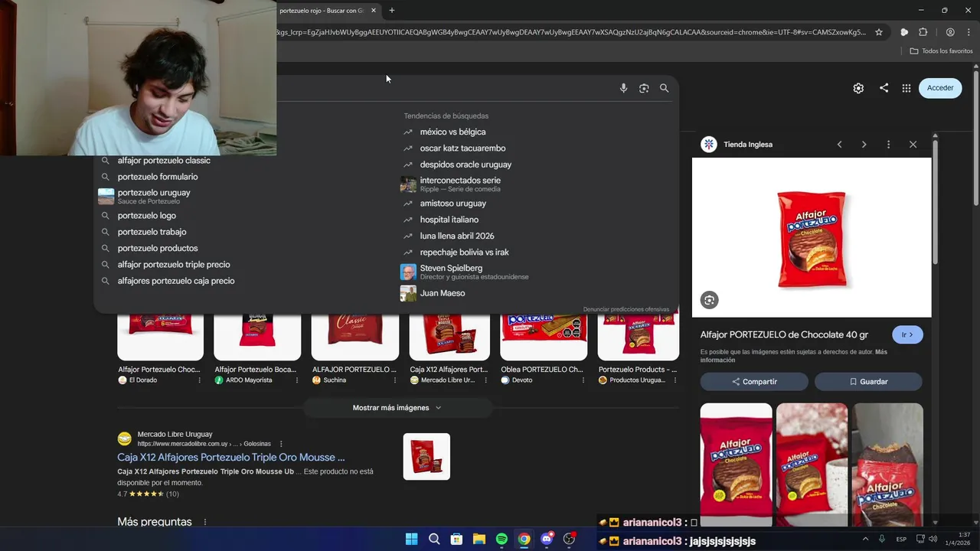Select suggestion portezuelo productos
This screenshot has width=980, height=551.
pyautogui.click(x=158, y=248)
